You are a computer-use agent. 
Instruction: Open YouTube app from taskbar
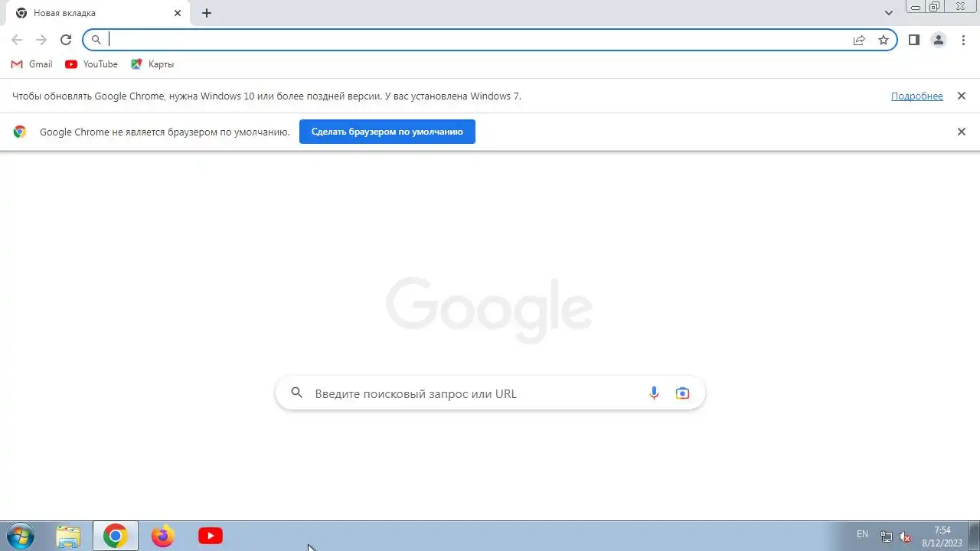210,536
